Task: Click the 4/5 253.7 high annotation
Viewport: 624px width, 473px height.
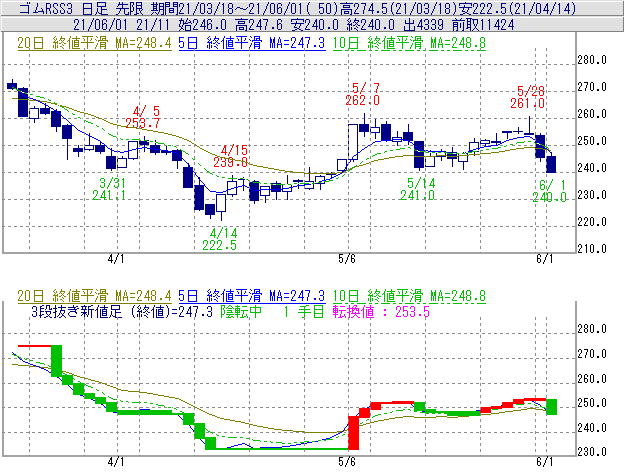Action: click(143, 117)
